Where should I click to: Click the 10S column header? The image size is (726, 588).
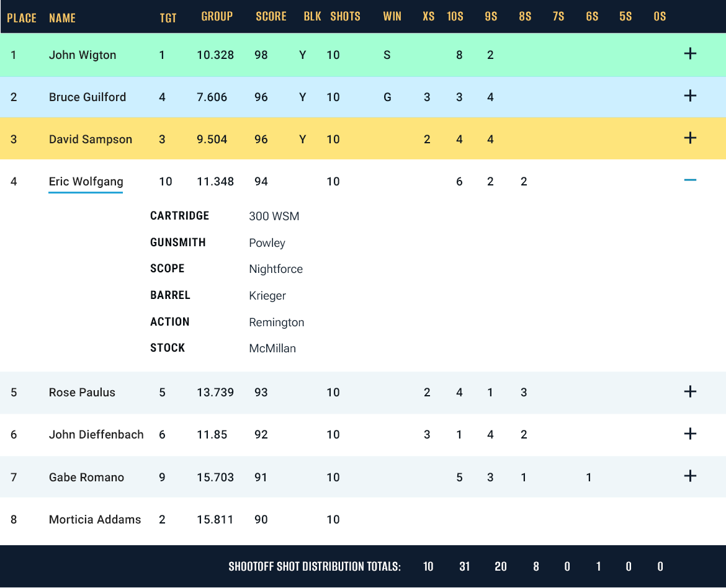455,17
